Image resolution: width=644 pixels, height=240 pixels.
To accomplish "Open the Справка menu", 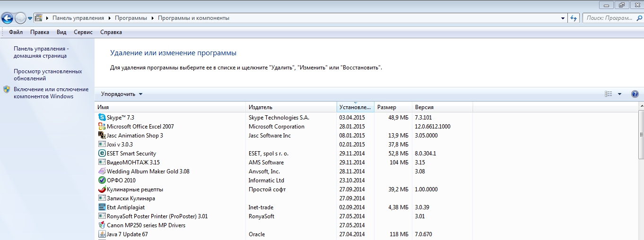I will click(x=111, y=32).
